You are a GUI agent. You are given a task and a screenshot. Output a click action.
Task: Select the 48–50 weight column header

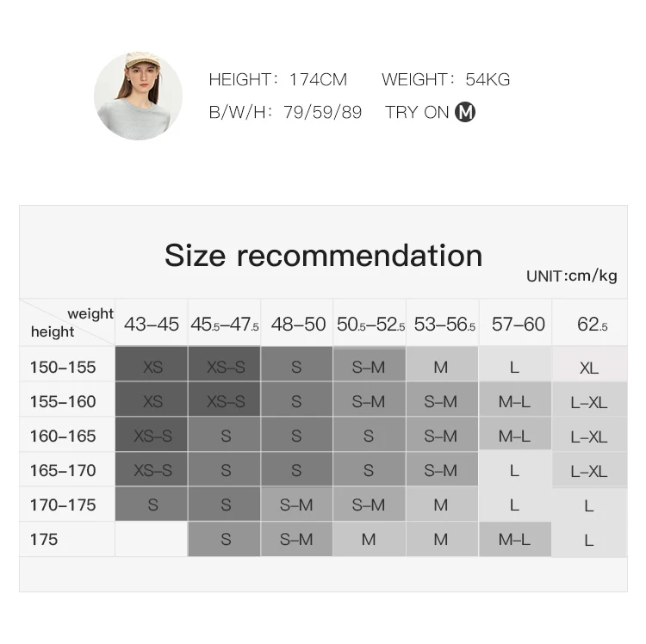click(297, 324)
